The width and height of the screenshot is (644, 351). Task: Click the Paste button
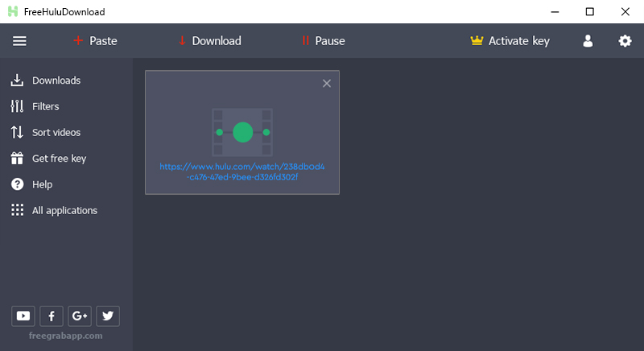95,41
